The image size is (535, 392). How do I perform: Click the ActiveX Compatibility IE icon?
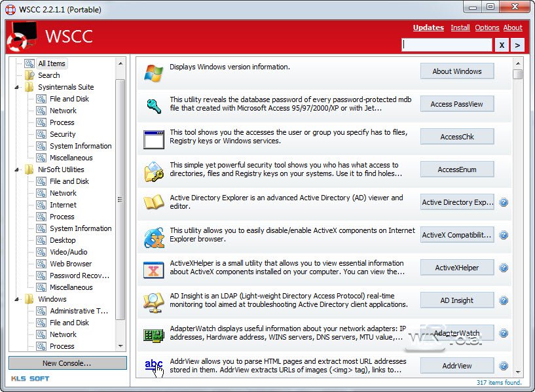[x=154, y=238]
